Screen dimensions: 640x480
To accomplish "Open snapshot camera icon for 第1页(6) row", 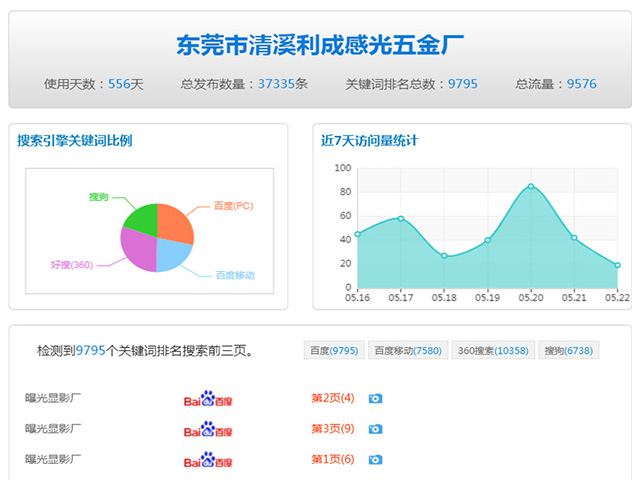I will (x=375, y=460).
